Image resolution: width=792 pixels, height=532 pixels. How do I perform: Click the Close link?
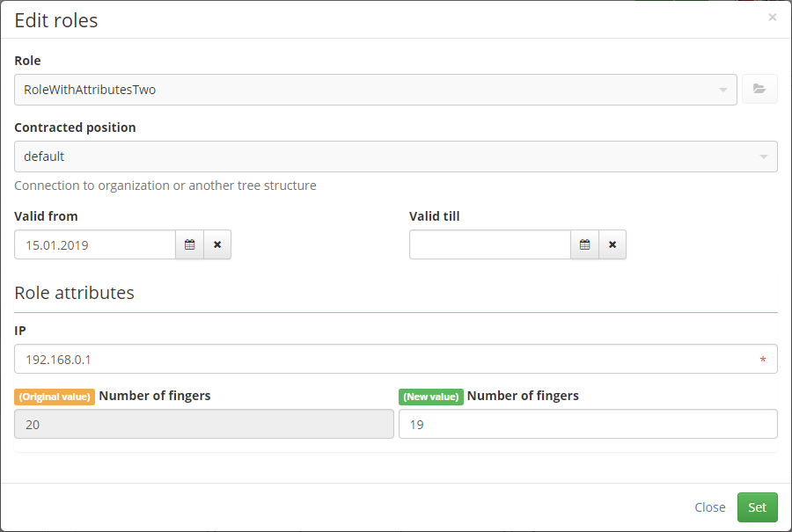pyautogui.click(x=709, y=507)
